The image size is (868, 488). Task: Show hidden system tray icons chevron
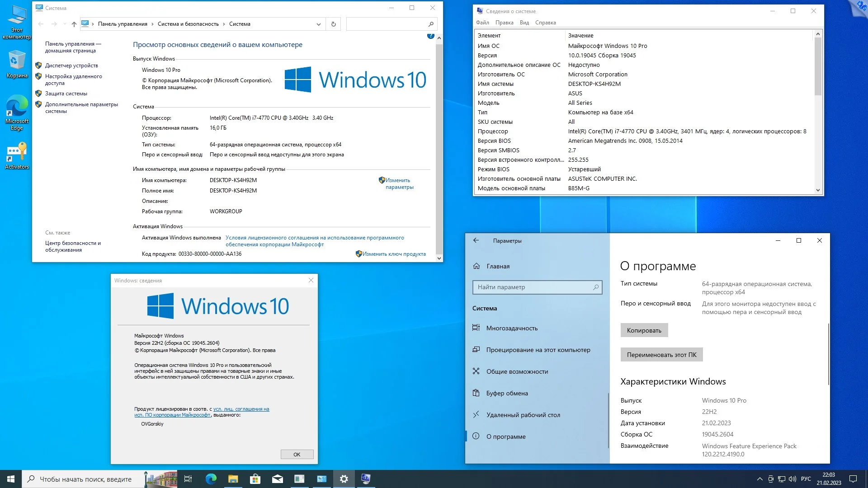click(x=759, y=479)
